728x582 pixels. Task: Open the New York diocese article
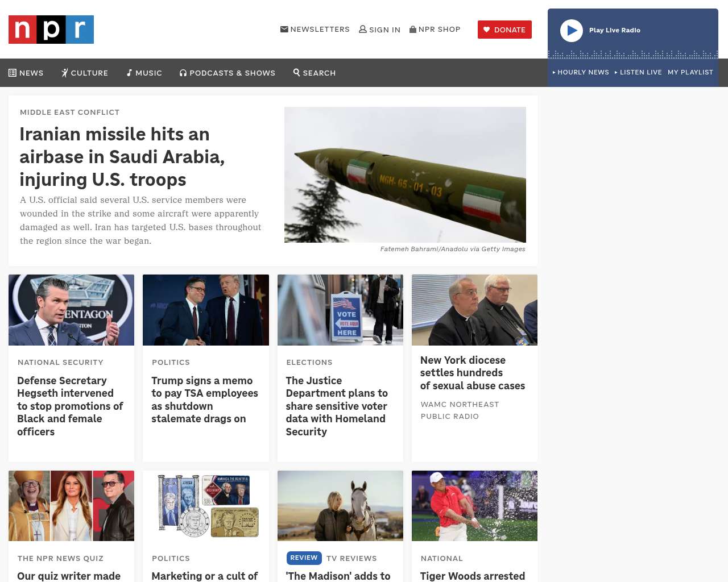472,373
